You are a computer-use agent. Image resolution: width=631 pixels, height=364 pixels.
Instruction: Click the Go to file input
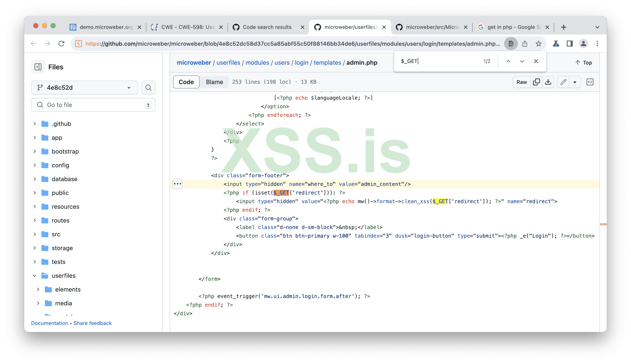(x=93, y=105)
